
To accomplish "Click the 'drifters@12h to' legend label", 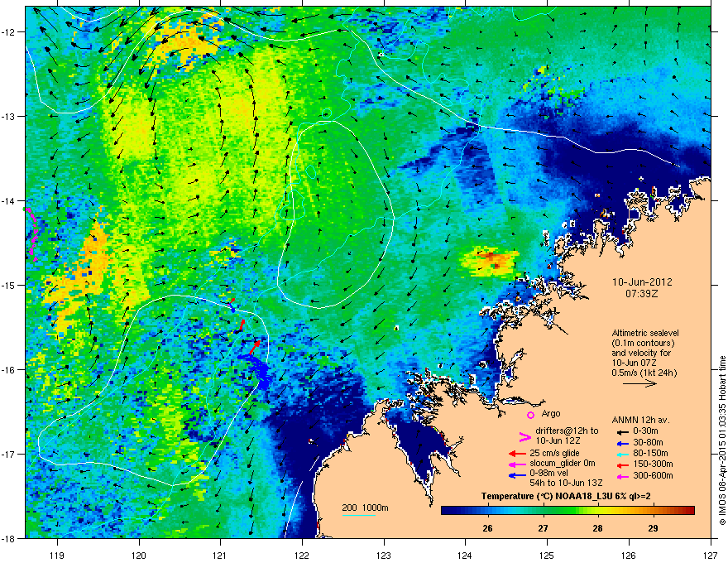I will [567, 431].
